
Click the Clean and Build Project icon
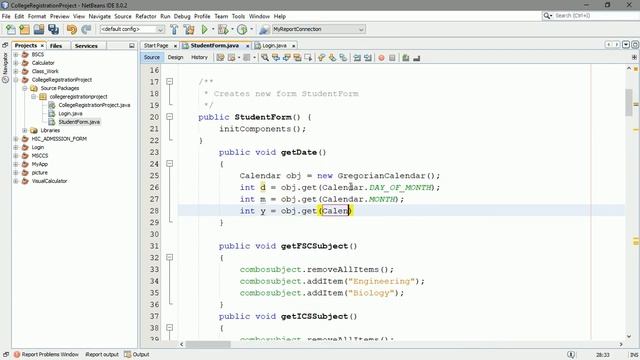(x=189, y=29)
